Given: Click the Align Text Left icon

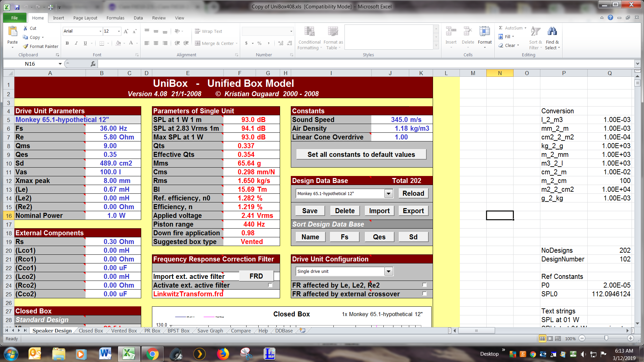Looking at the screenshot, I should click(147, 43).
